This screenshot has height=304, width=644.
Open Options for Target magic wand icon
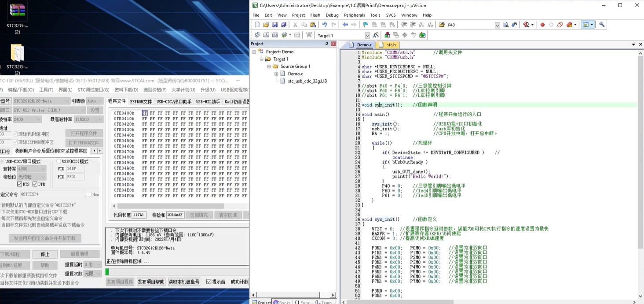[x=376, y=35]
